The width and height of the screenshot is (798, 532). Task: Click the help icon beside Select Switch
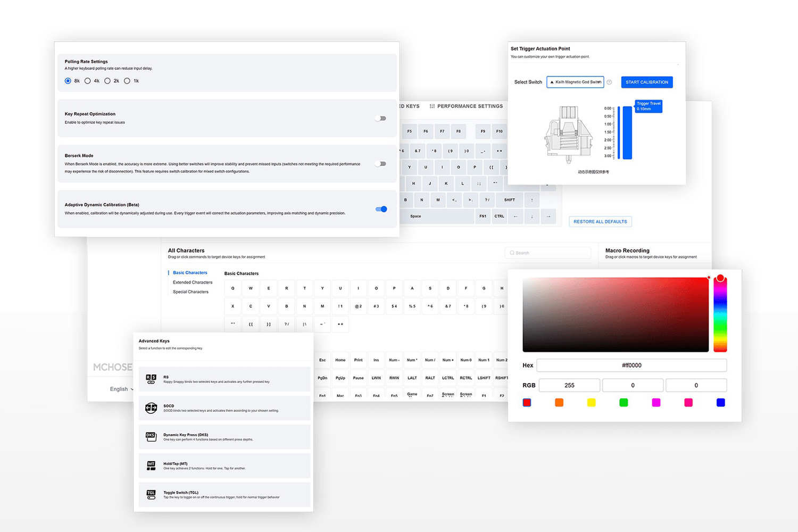pyautogui.click(x=609, y=82)
